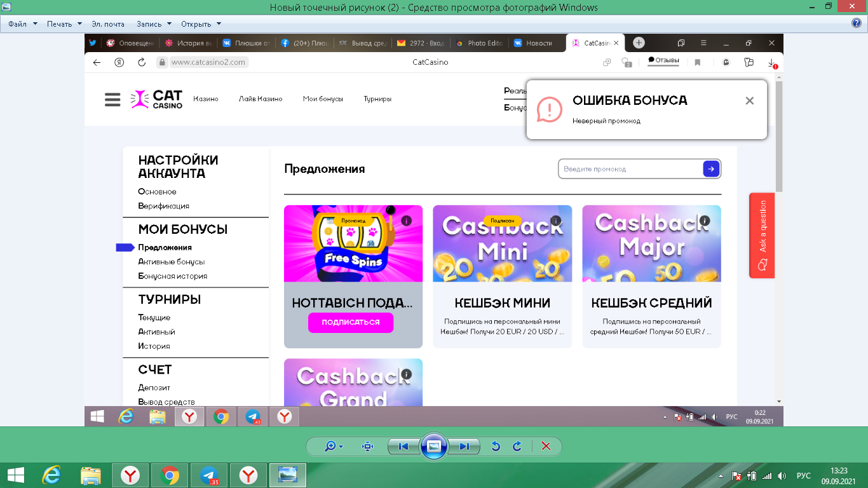Click the CAT CASINO logo

(x=156, y=99)
